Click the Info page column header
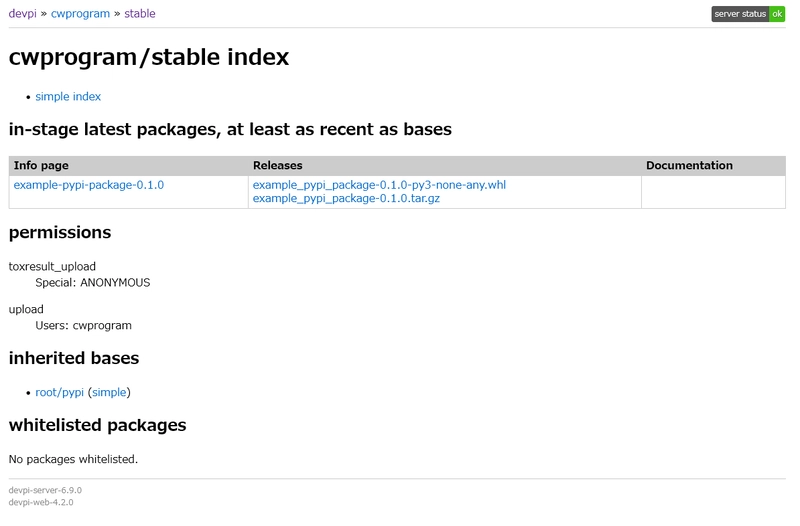The height and width of the screenshot is (526, 800). (x=41, y=165)
